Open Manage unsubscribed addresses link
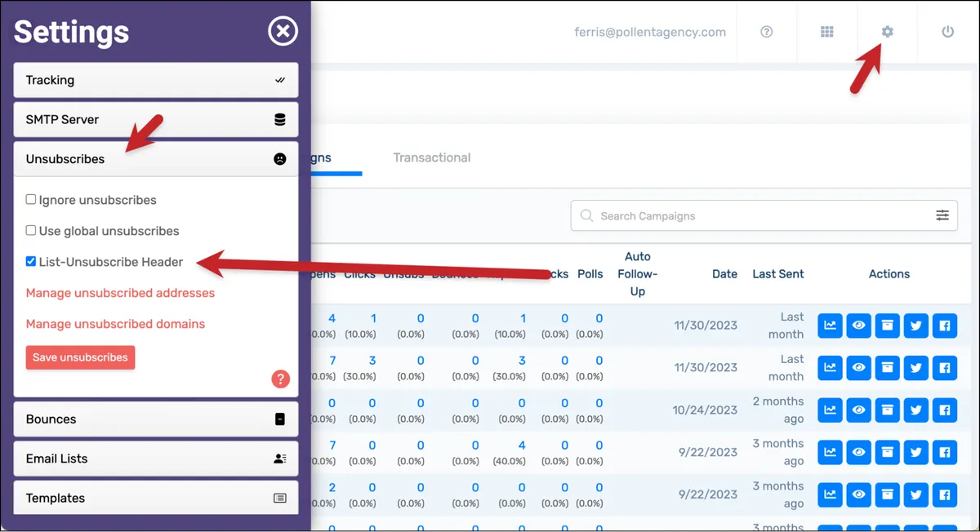 (120, 293)
